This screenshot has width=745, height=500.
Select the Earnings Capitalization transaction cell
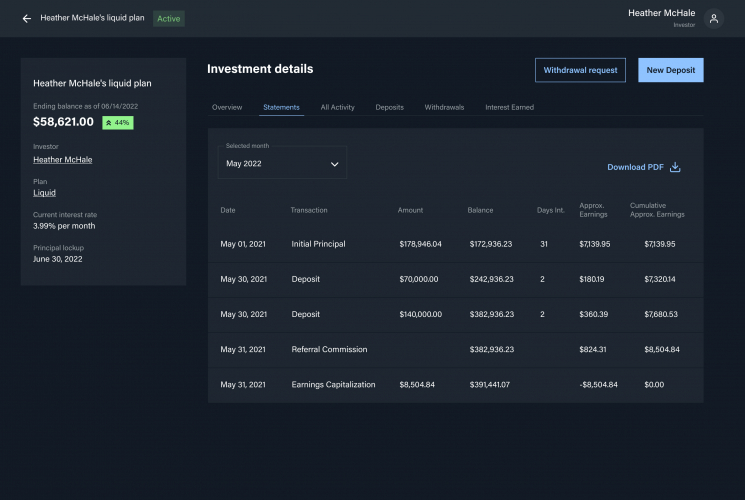coord(333,385)
